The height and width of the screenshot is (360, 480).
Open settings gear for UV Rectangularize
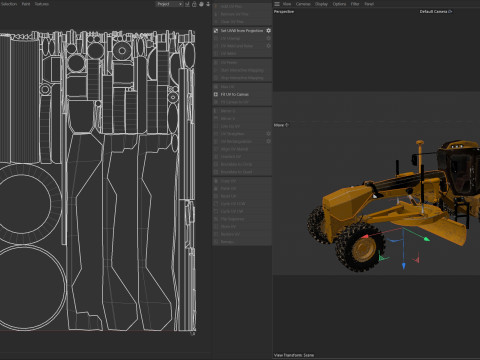(268, 141)
